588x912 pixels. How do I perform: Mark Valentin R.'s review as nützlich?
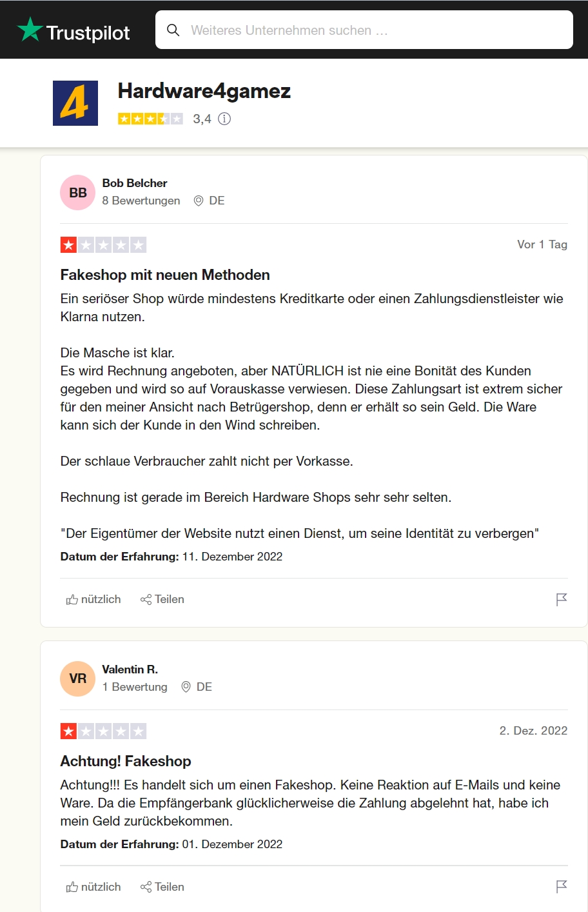tap(93, 887)
